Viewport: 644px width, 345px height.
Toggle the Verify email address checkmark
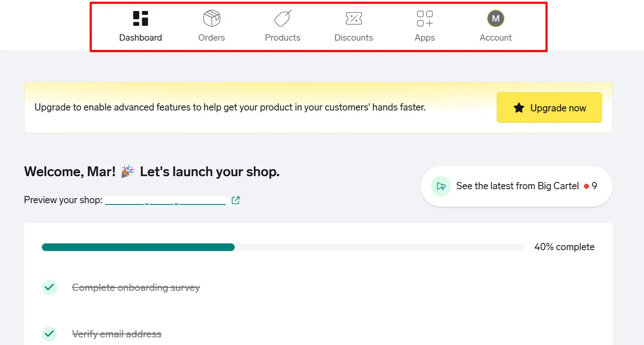(x=49, y=334)
